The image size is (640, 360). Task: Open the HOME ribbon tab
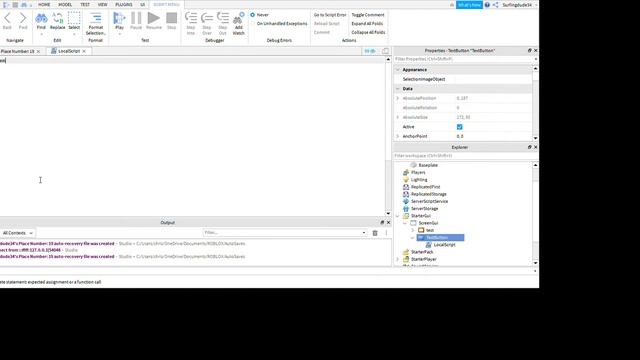tap(44, 4)
